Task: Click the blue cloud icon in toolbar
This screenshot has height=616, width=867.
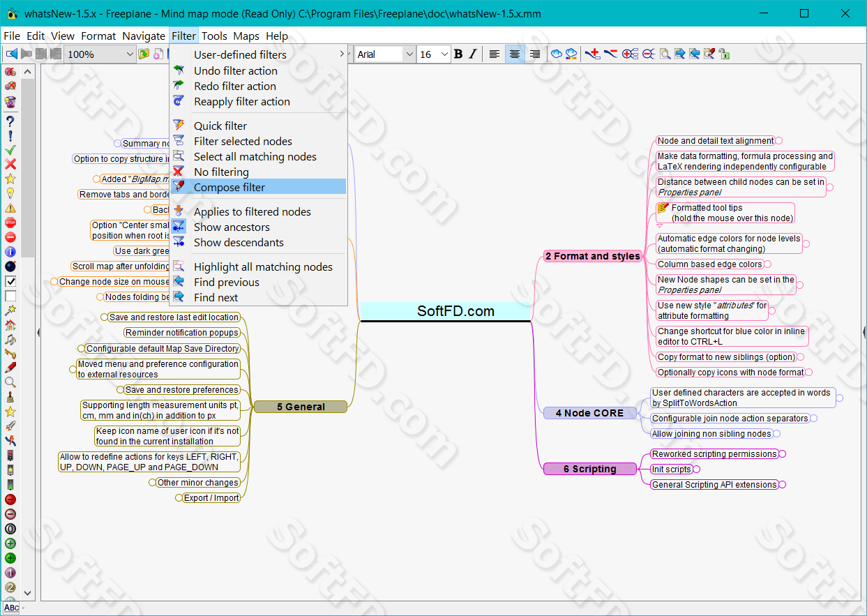Action: point(556,54)
